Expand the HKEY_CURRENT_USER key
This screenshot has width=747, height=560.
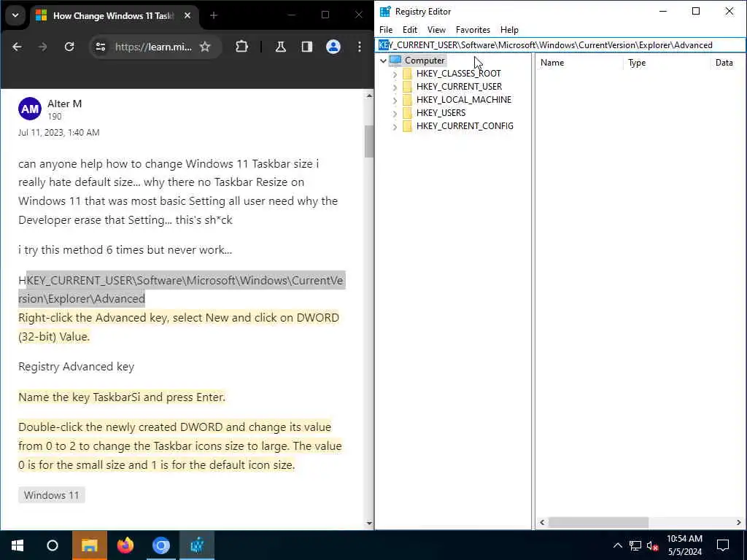point(395,87)
